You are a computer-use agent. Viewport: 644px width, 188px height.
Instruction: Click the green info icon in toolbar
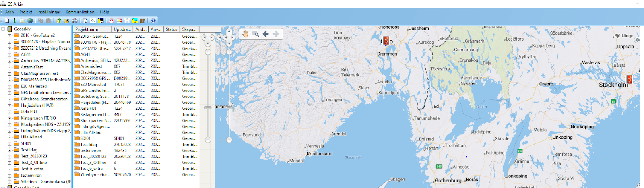[14, 21]
